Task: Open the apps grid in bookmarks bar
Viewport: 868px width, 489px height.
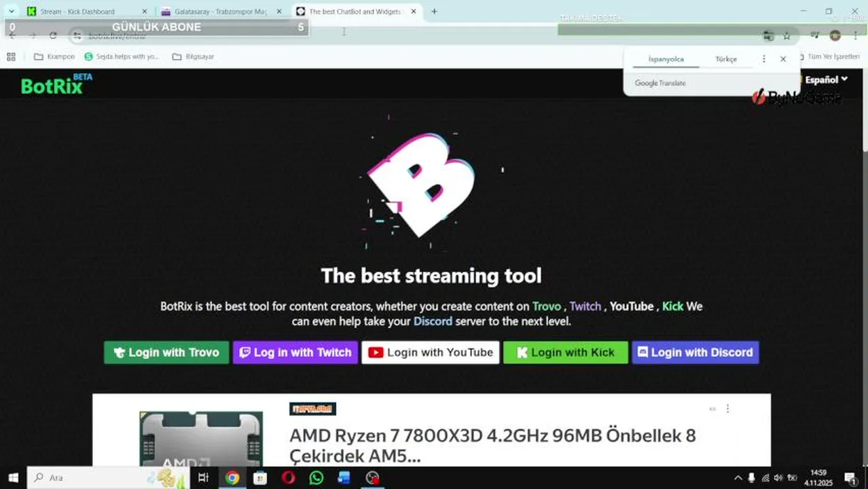Action: [x=11, y=57]
